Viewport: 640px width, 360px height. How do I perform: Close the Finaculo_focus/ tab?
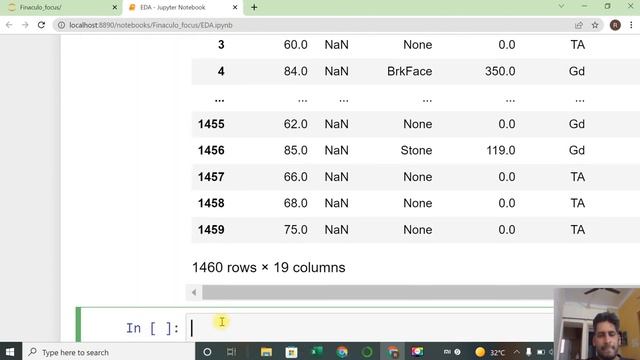(114, 7)
